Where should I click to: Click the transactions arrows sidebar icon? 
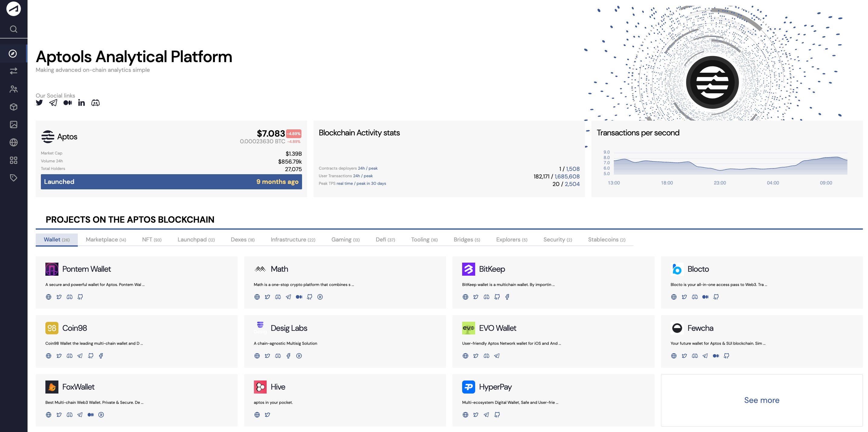pos(14,71)
